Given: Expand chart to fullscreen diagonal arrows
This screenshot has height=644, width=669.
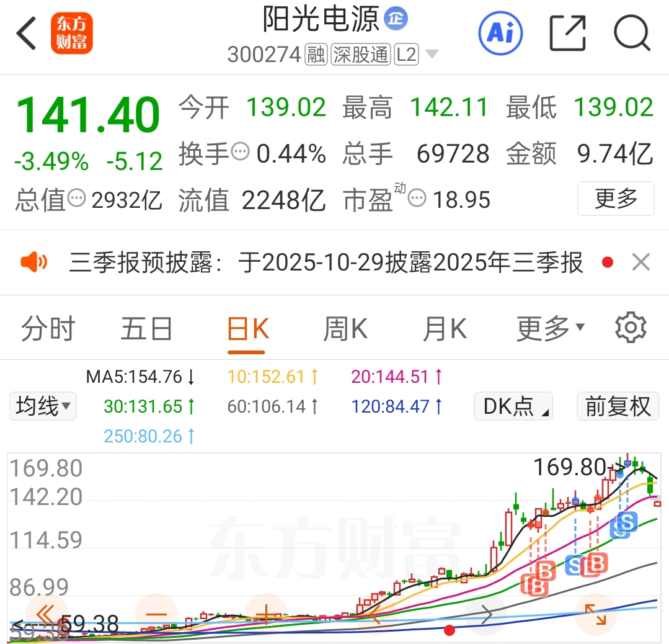Looking at the screenshot, I should tap(596, 615).
